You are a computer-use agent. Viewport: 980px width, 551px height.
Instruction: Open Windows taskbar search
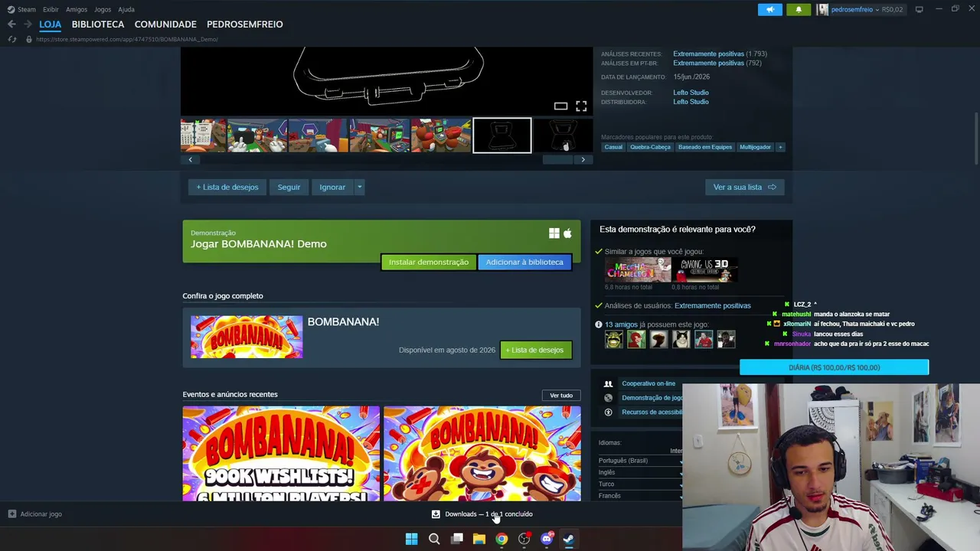[434, 539]
